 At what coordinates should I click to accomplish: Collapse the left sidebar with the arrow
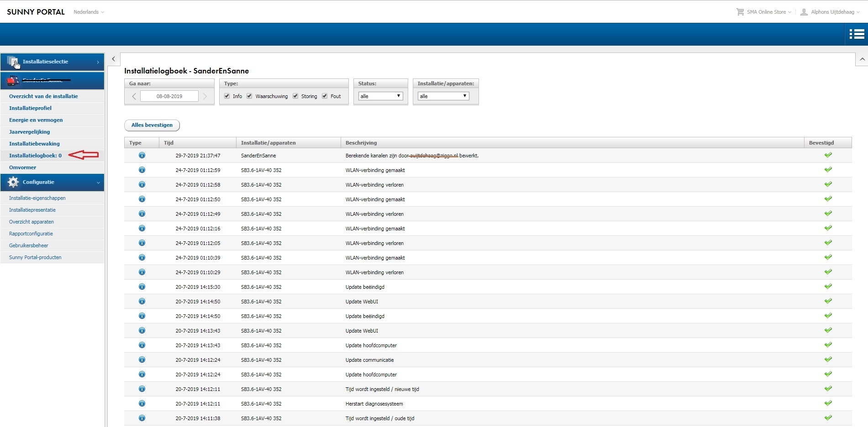coord(114,59)
